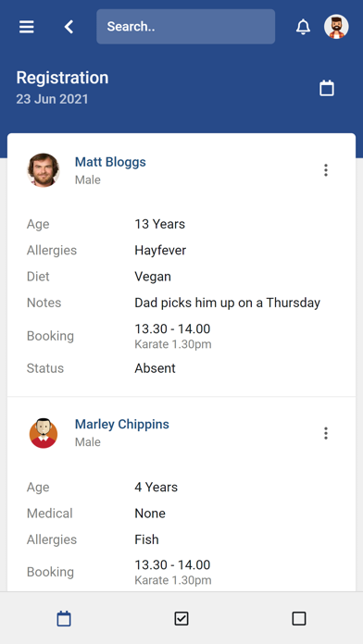Open Matt Bloggs options three-dot menu
Viewport: 363px width, 644px height.
(x=326, y=170)
